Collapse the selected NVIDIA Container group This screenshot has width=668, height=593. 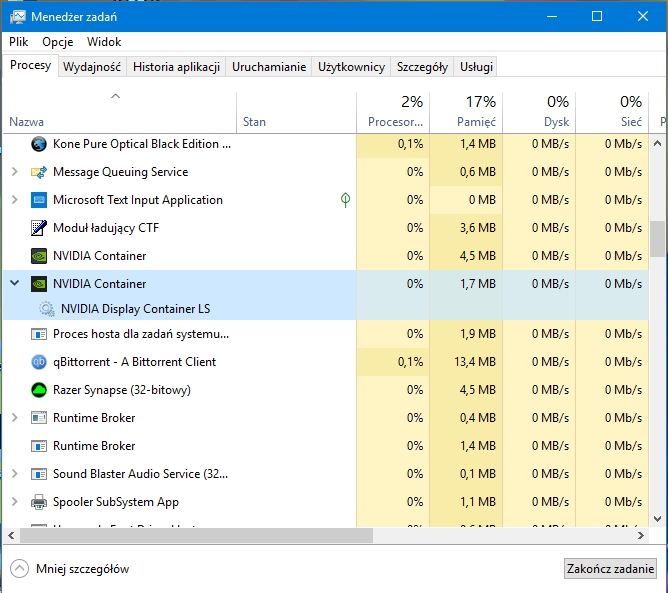[15, 283]
